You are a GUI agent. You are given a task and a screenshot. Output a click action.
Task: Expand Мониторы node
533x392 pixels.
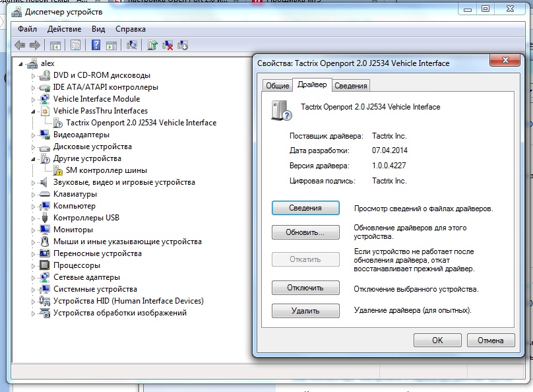(x=33, y=230)
